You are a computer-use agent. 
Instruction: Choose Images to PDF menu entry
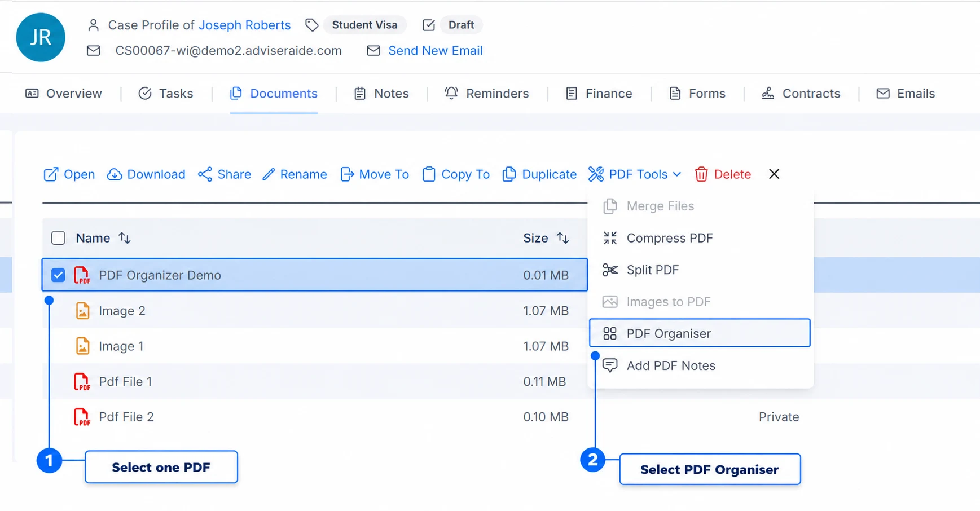[700, 302]
